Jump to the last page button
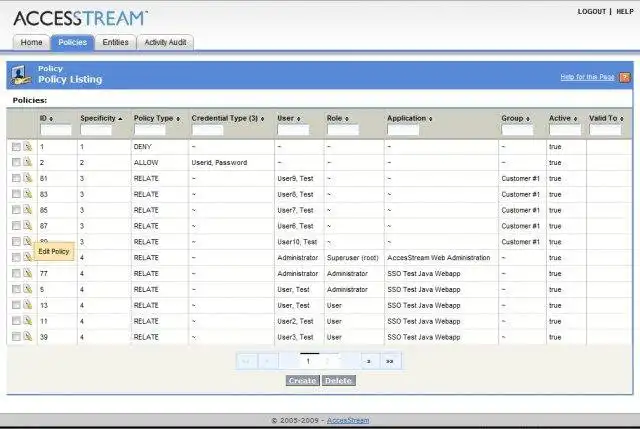The height and width of the screenshot is (429, 640). pos(390,361)
